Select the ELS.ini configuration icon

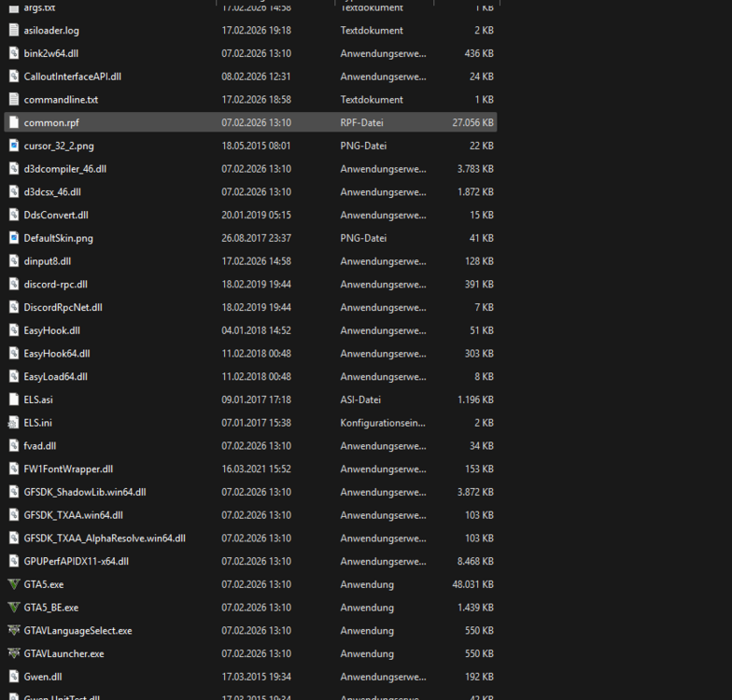pos(13,423)
